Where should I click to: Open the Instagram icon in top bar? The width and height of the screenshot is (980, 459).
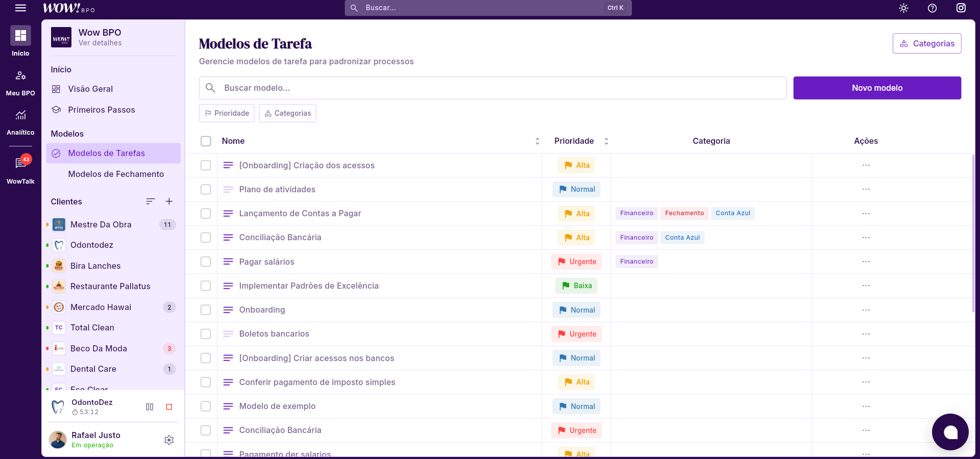tap(961, 8)
